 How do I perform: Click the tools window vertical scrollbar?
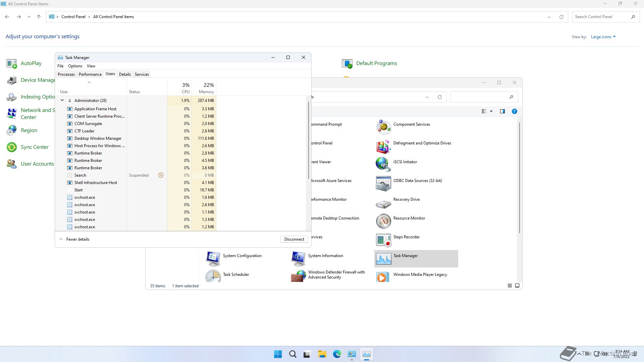tap(520, 178)
